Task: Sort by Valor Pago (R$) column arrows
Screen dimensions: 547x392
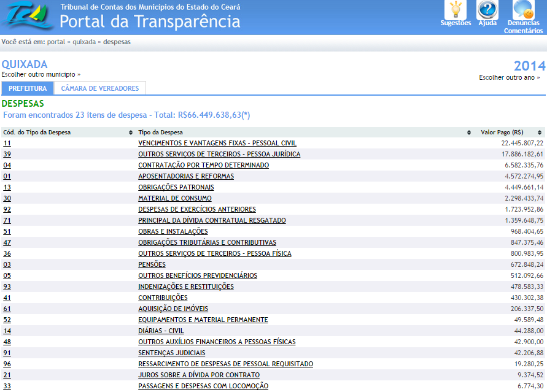Action: point(540,133)
